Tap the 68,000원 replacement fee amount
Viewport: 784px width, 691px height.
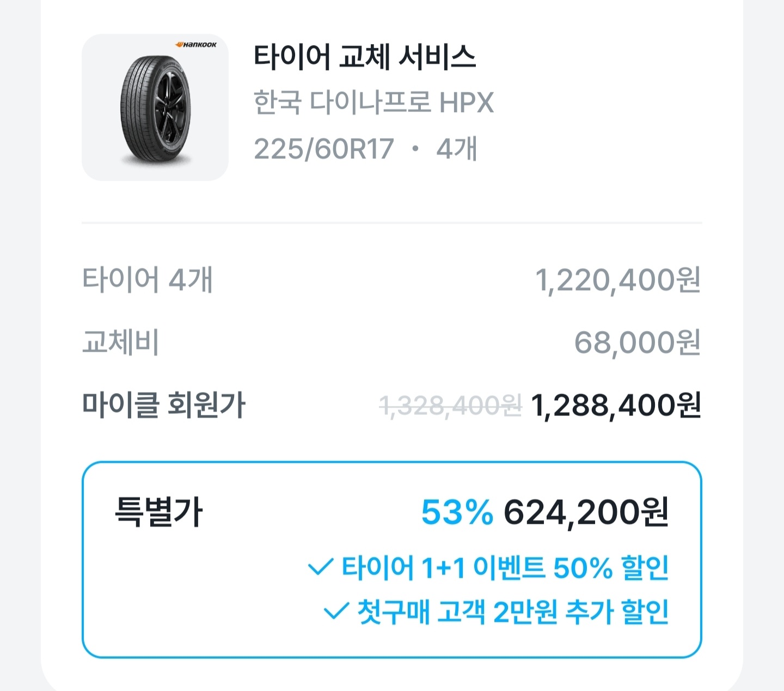(637, 343)
